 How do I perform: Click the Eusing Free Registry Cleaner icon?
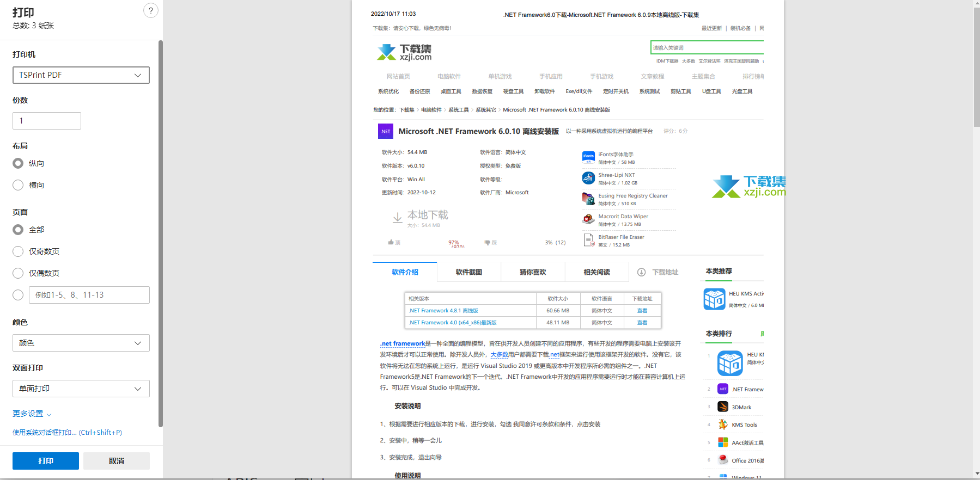coord(588,199)
